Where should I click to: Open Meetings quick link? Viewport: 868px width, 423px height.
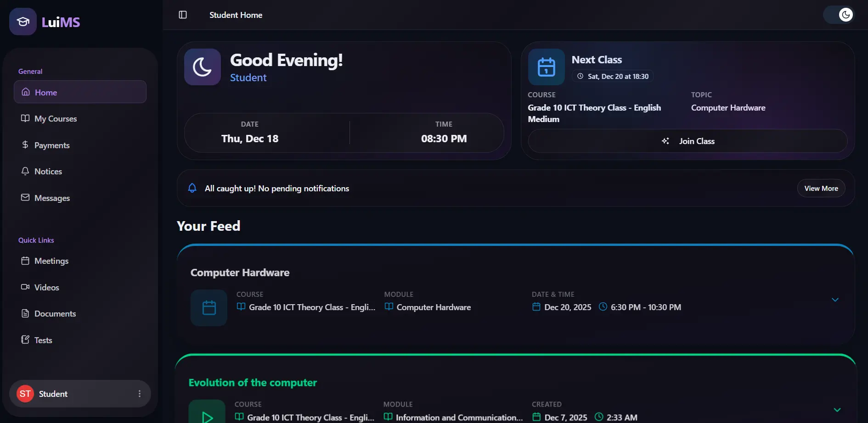(x=51, y=261)
